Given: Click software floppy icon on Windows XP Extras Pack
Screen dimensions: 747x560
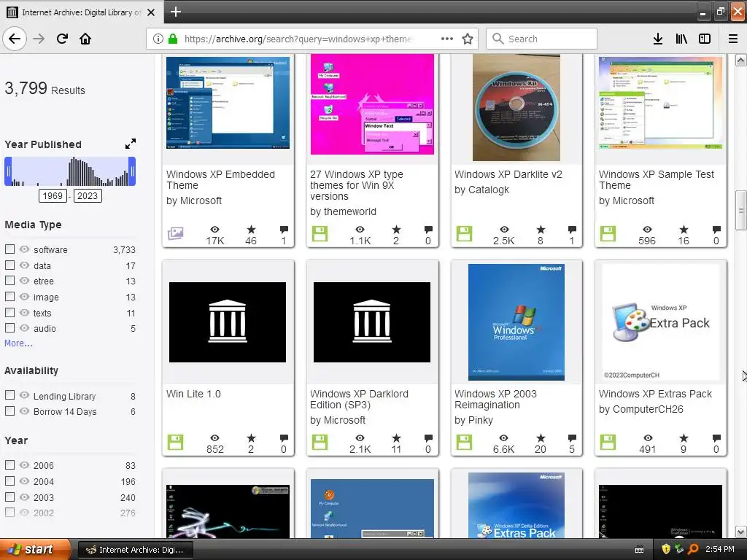Looking at the screenshot, I should (608, 443).
